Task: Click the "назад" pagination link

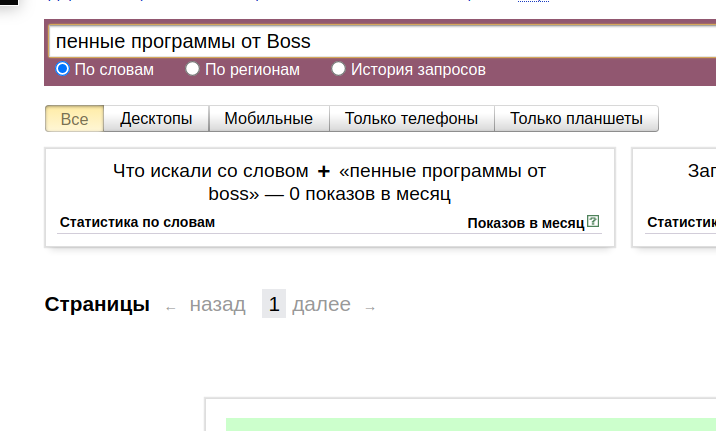Action: pyautogui.click(x=217, y=304)
